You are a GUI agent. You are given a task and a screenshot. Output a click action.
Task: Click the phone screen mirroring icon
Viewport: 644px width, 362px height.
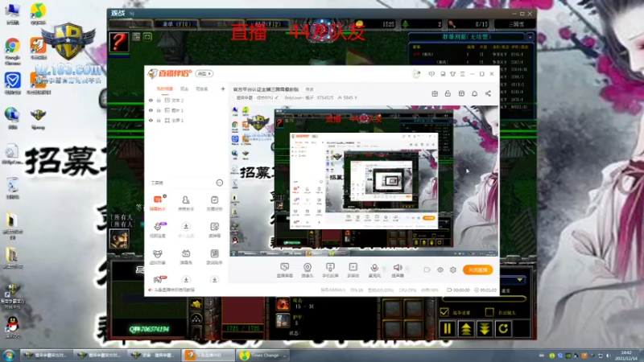[x=330, y=269]
